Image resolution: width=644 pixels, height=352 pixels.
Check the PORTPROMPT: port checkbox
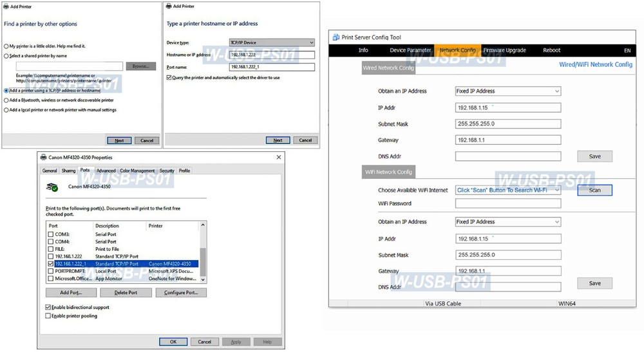coord(51,271)
